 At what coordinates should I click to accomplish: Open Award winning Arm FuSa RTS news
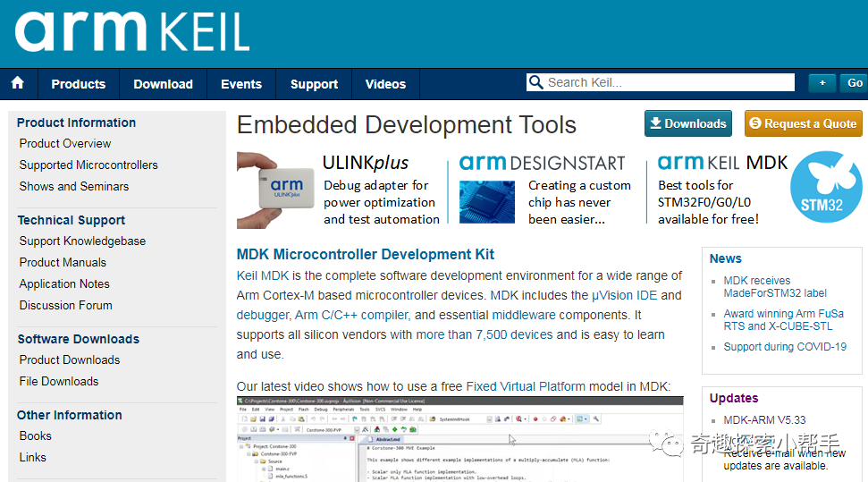[783, 320]
